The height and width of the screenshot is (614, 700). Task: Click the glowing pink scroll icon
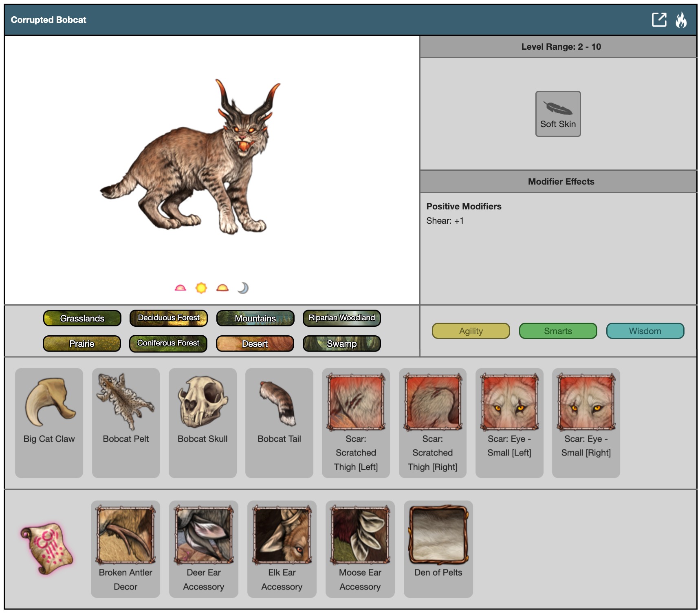[x=46, y=548]
